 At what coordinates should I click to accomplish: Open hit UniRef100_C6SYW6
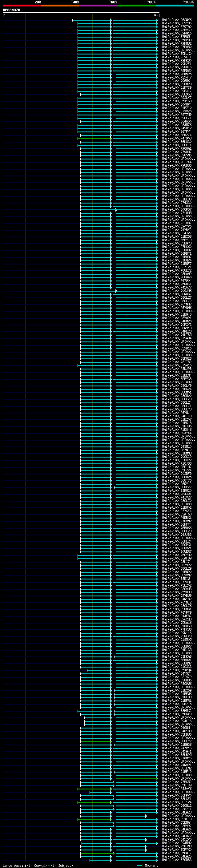point(176,24)
